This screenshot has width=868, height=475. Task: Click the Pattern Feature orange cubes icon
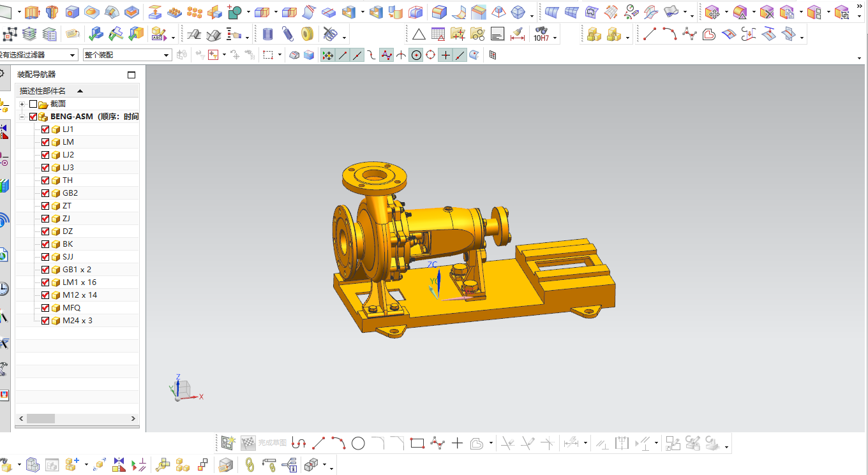point(195,11)
